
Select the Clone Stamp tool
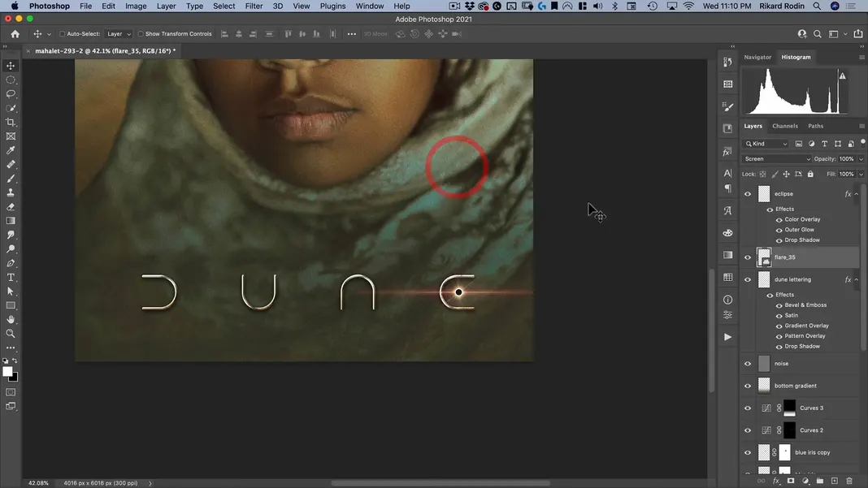click(11, 192)
